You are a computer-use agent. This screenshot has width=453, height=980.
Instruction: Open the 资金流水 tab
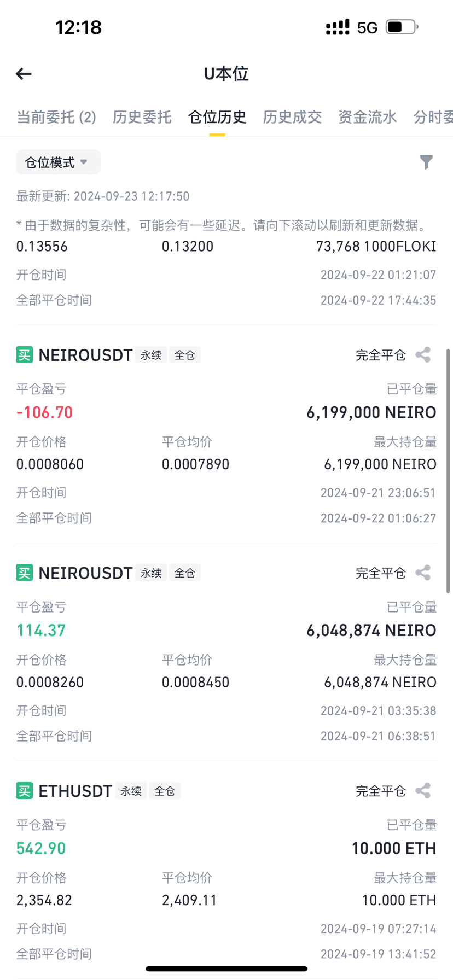pyautogui.click(x=367, y=117)
